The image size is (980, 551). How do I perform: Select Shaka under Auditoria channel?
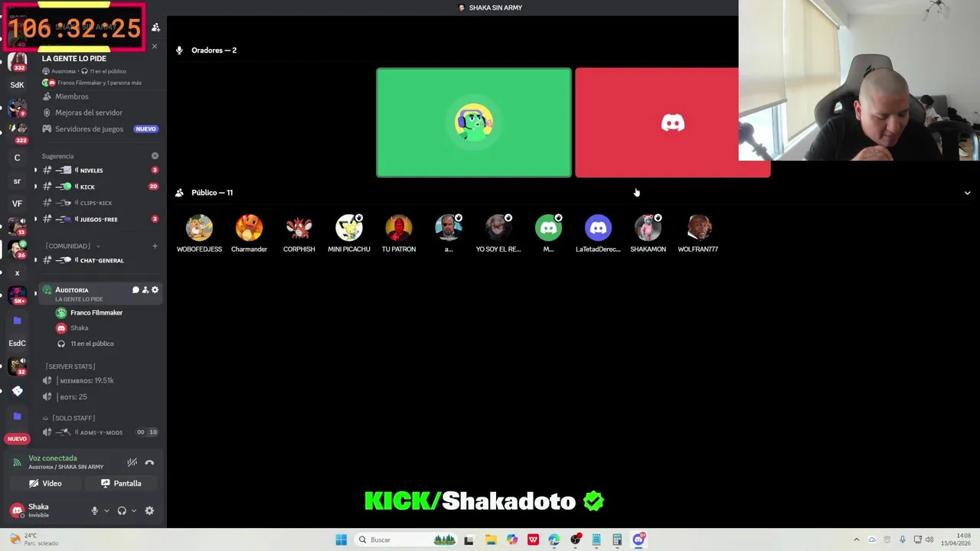(x=79, y=328)
